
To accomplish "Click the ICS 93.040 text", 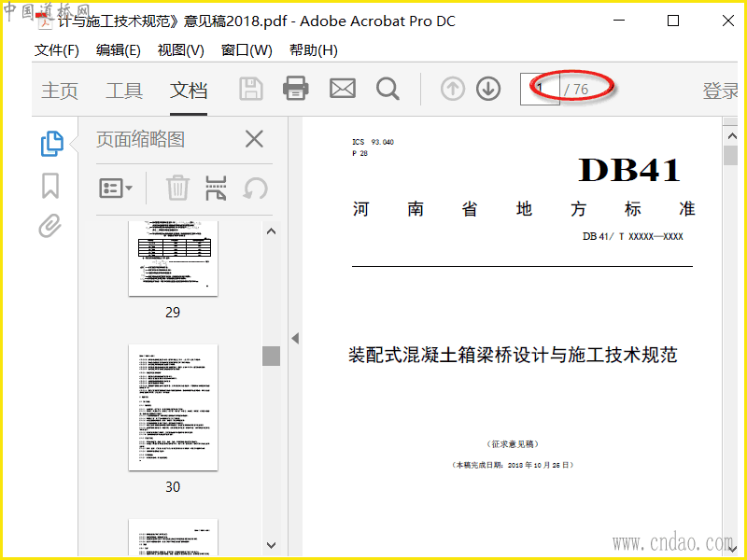I will point(373,142).
